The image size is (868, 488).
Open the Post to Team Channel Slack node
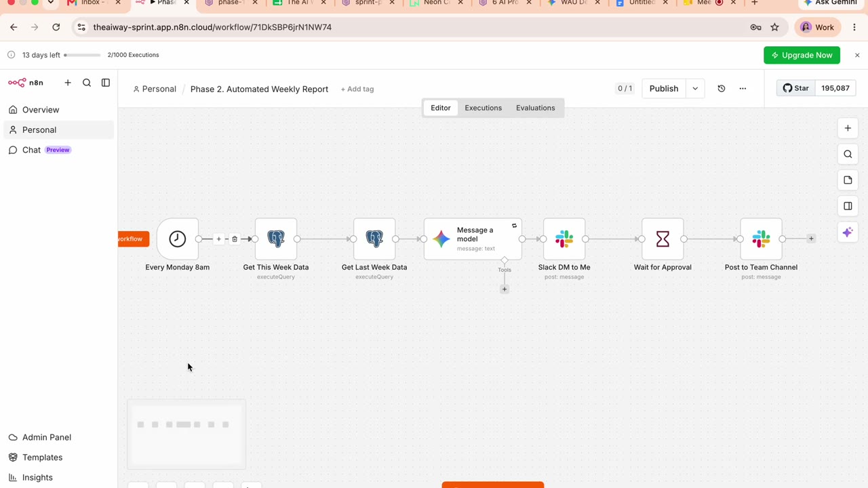click(761, 239)
